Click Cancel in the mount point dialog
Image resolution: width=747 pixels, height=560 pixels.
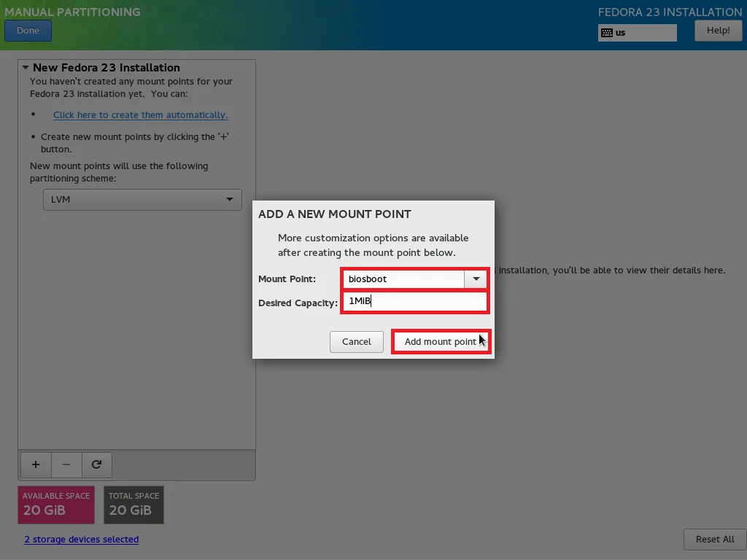click(356, 342)
